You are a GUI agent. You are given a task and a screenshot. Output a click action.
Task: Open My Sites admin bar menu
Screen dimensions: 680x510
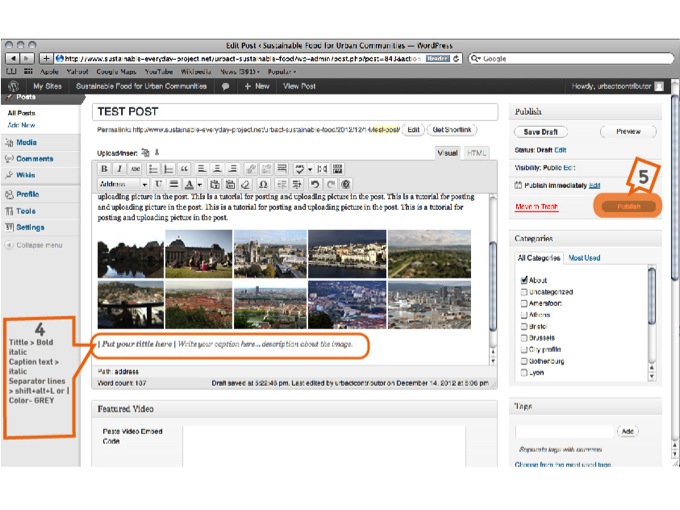[x=47, y=86]
